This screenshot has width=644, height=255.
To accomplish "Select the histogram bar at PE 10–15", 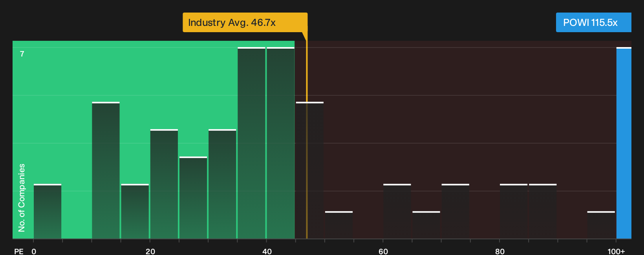I will click(x=106, y=170).
